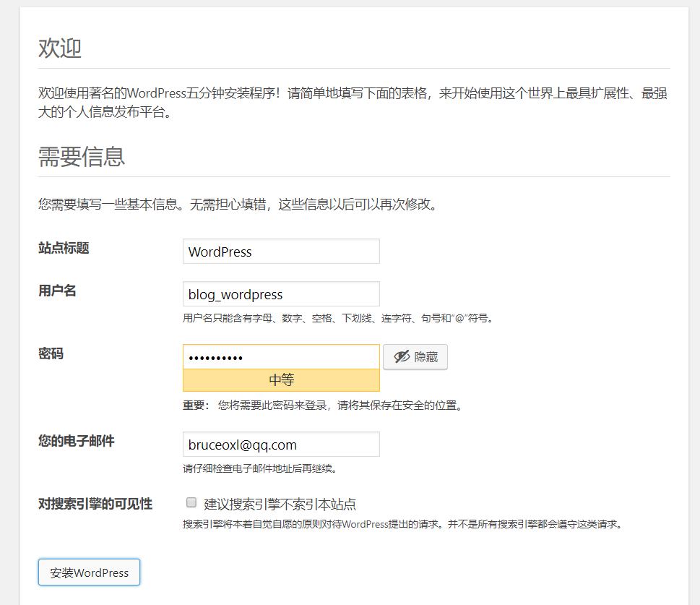Viewport: 700px width, 605px height.
Task: Click the 您的电子邮件 label
Action: 77,441
